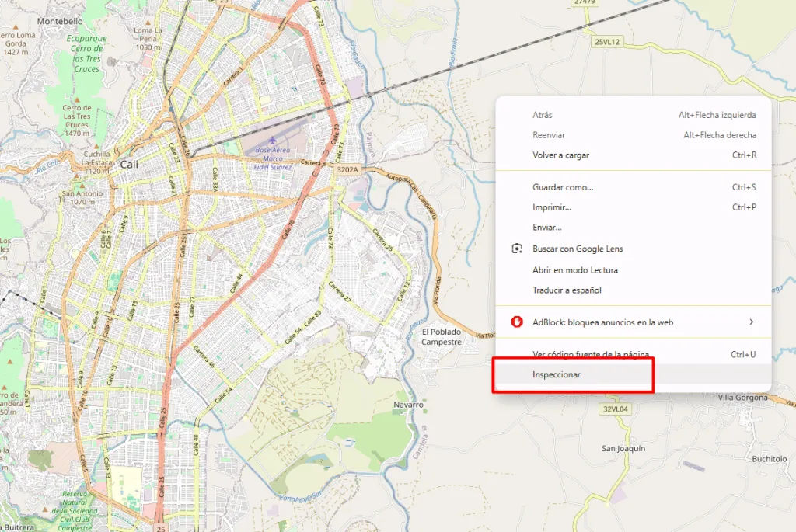Click the Autopista Cali Candelaria label

click(412, 195)
